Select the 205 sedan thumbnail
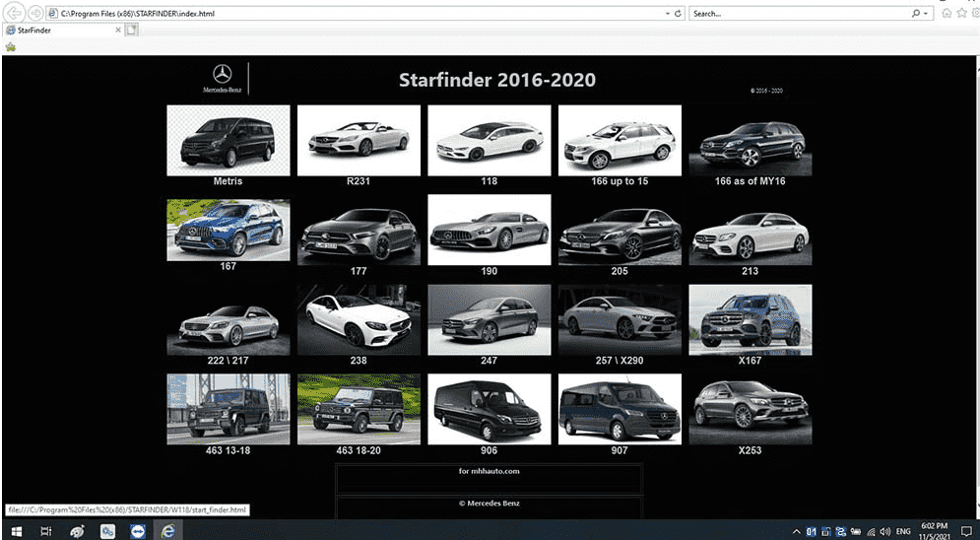The image size is (980, 540). (x=620, y=230)
